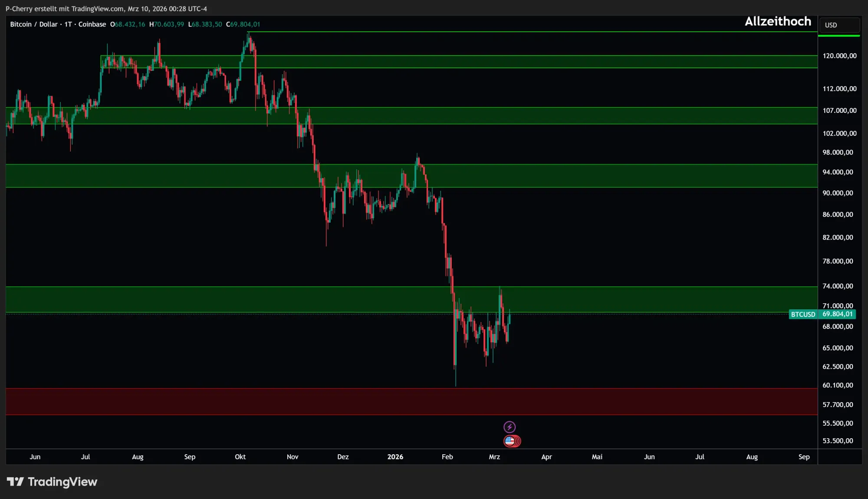This screenshot has width=868, height=499.
Task: Click the TradingView logo icon
Action: tap(15, 482)
